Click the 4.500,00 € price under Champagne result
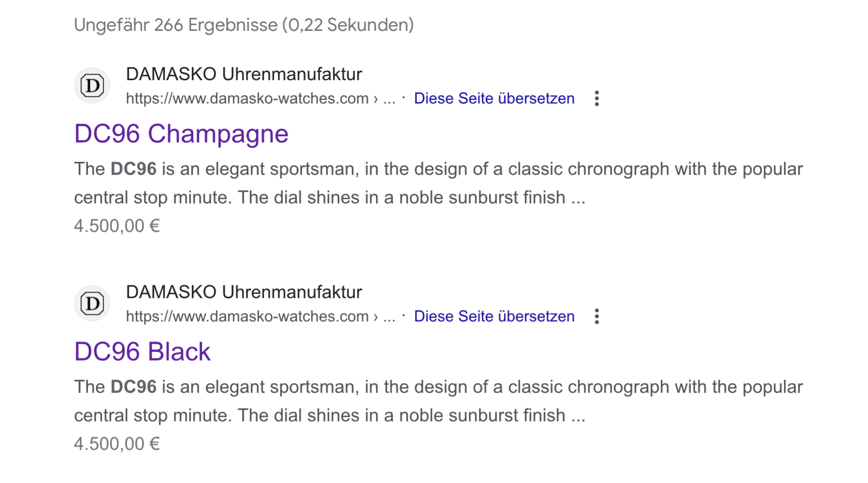 117,226
